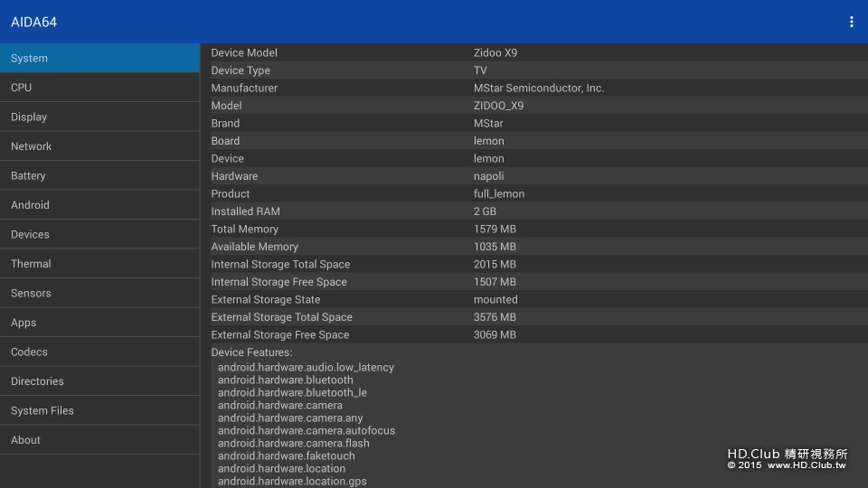Click the Brand value MStar
868x488 pixels.
coord(488,124)
